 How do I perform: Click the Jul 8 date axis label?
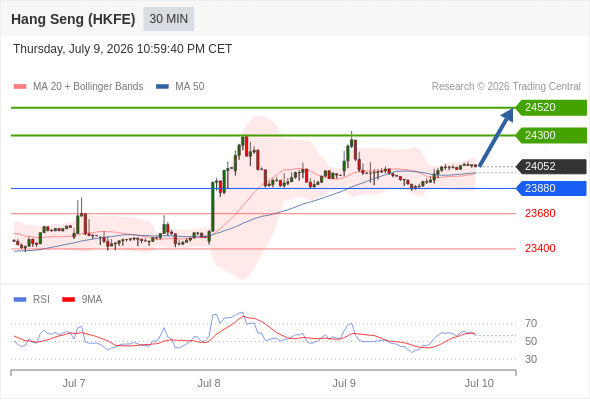209,383
